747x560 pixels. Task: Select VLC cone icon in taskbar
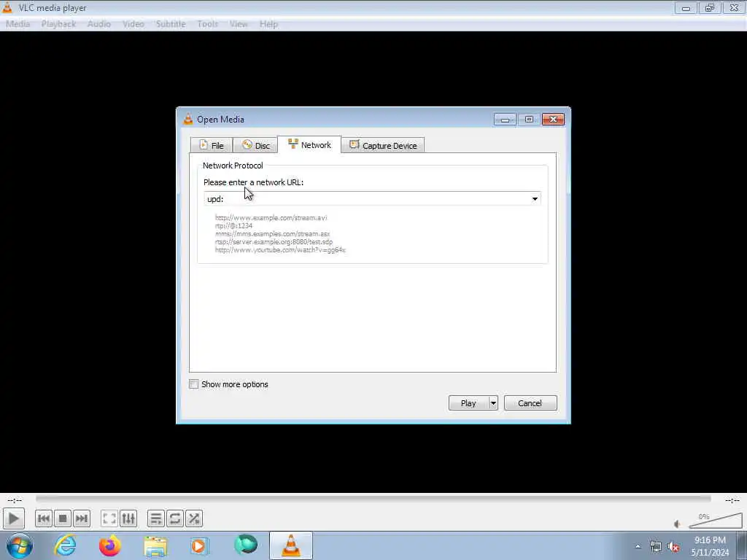pos(291,545)
